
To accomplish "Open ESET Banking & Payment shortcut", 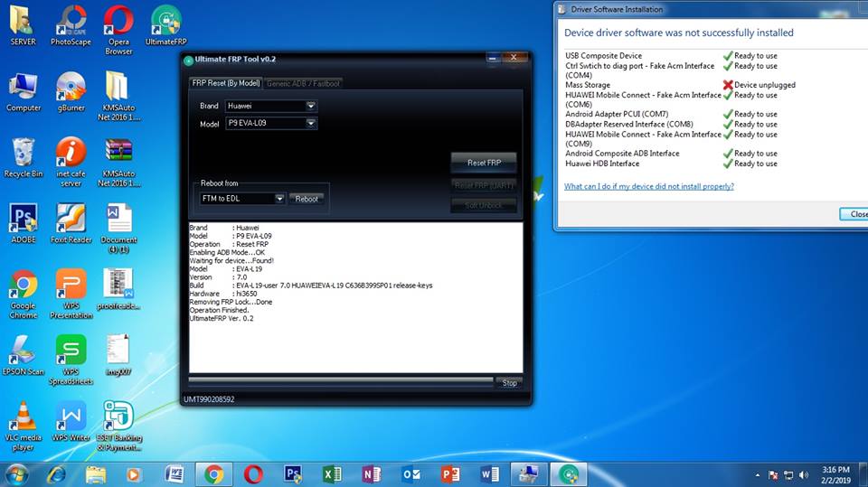I will tap(118, 426).
